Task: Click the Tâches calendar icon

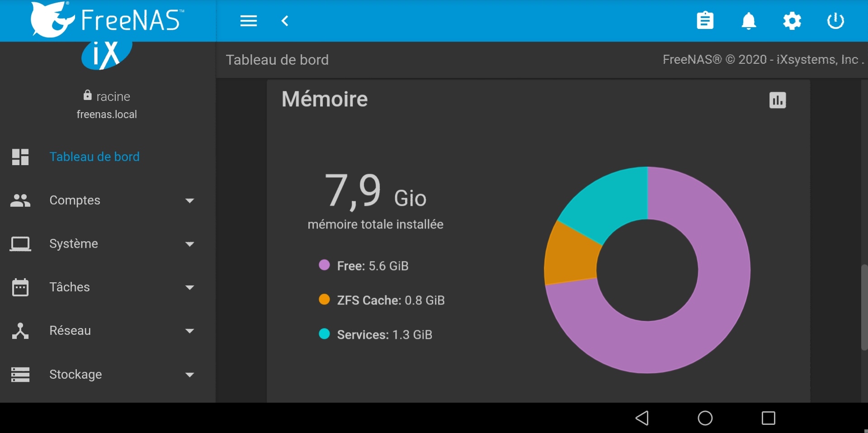Action: (20, 287)
